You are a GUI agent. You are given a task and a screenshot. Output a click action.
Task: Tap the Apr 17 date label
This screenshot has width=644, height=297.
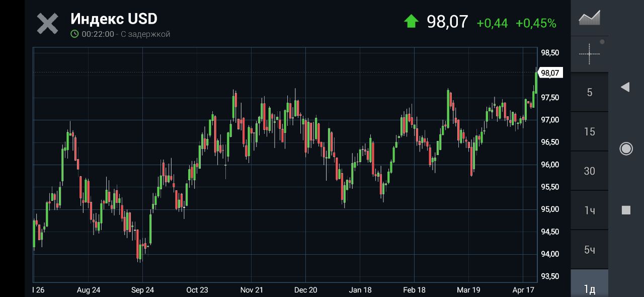click(x=523, y=290)
